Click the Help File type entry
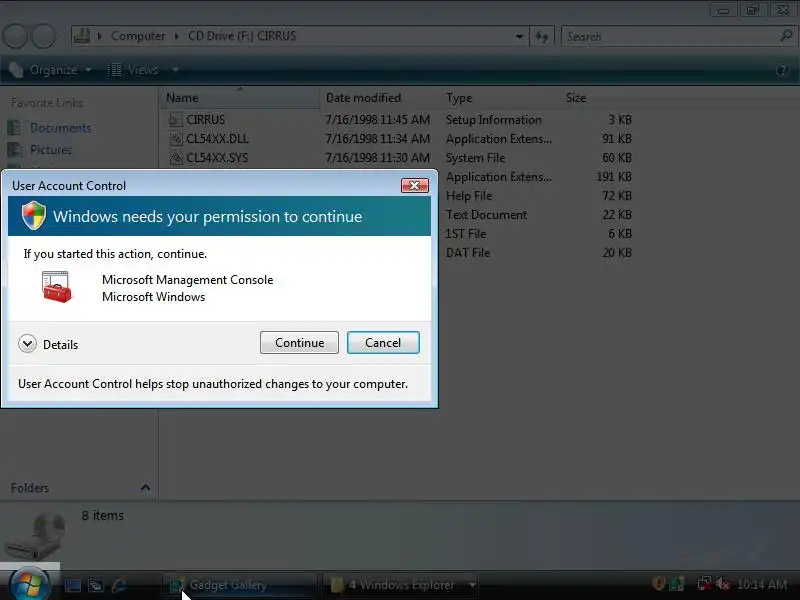Image resolution: width=800 pixels, height=600 pixels. 469,196
